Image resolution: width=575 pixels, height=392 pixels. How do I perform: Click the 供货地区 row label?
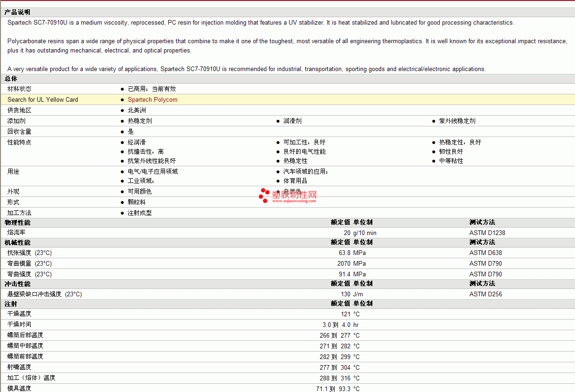[x=20, y=110]
